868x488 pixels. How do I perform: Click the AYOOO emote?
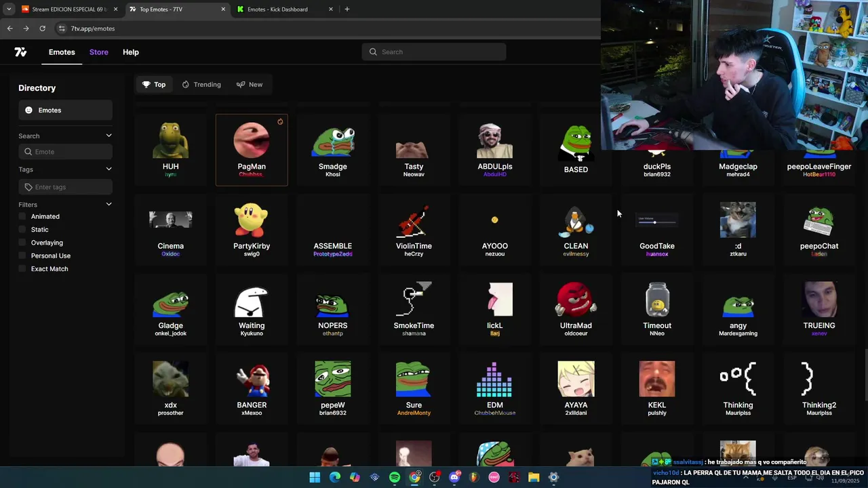[x=494, y=230]
